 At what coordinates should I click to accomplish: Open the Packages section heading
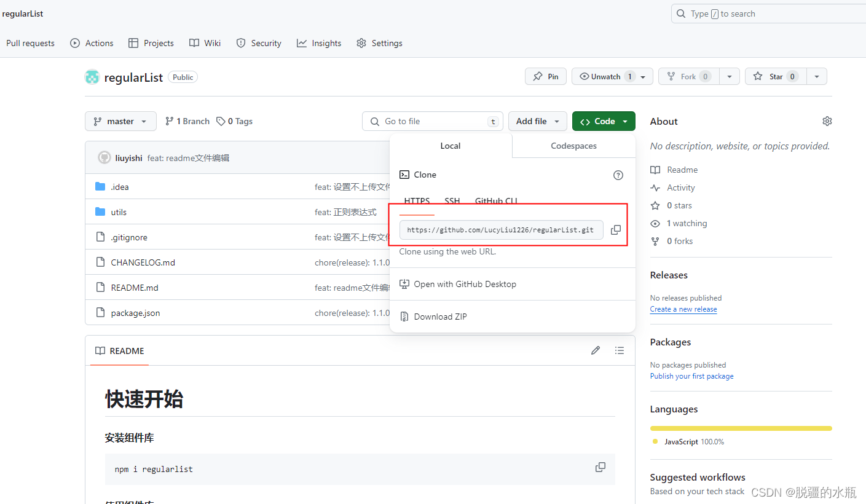[x=671, y=342]
